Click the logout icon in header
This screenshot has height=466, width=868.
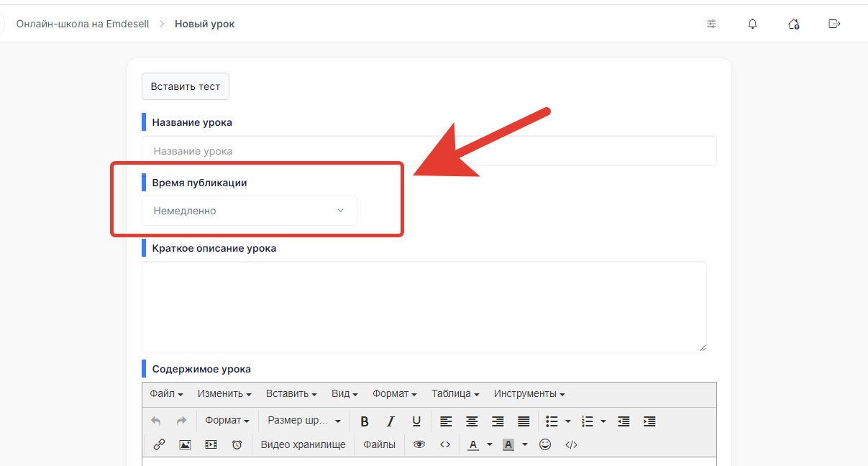tap(834, 24)
